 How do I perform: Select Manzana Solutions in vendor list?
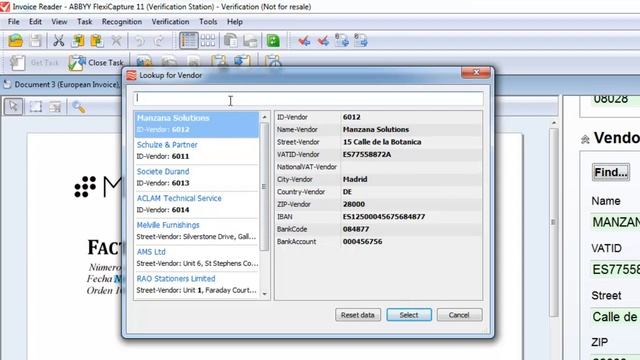[x=196, y=124]
